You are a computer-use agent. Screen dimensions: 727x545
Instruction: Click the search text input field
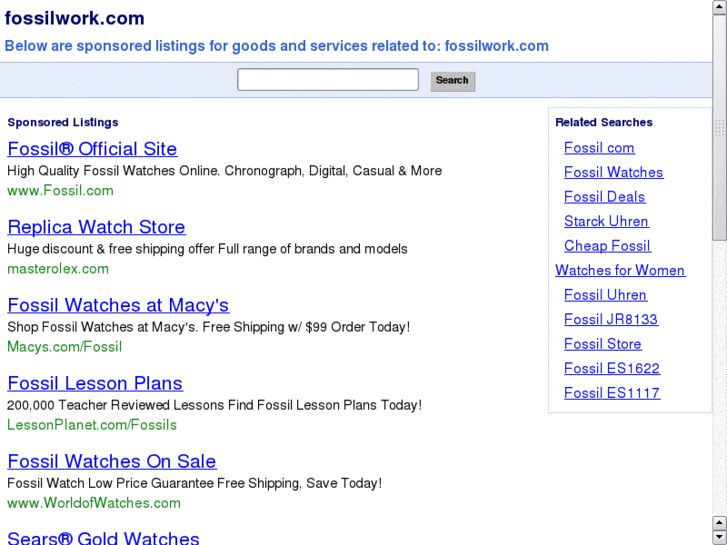(x=327, y=80)
